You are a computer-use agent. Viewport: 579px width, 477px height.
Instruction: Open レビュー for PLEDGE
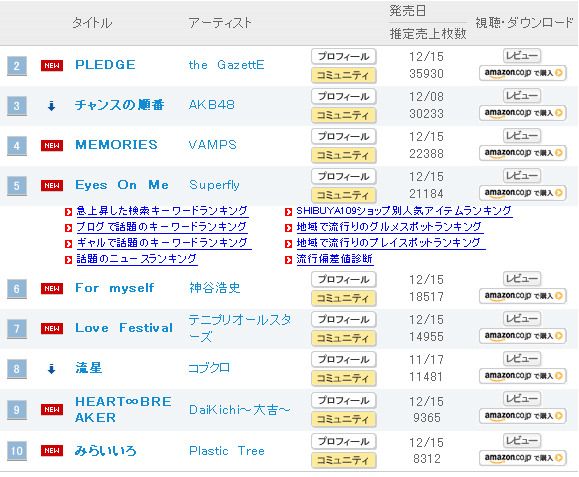click(522, 56)
